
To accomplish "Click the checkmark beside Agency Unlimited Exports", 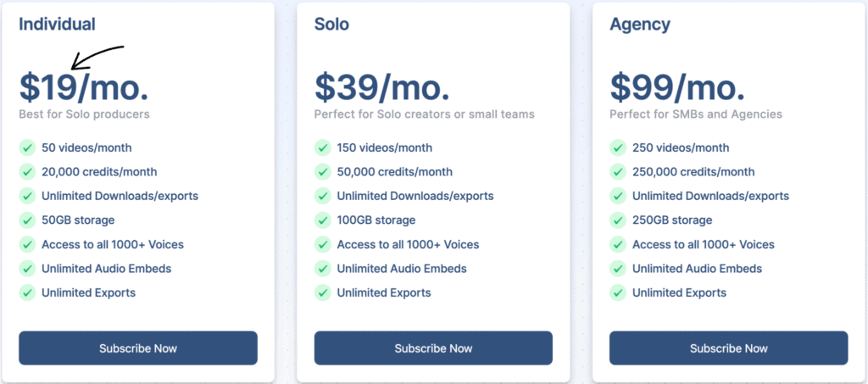I will coord(618,292).
